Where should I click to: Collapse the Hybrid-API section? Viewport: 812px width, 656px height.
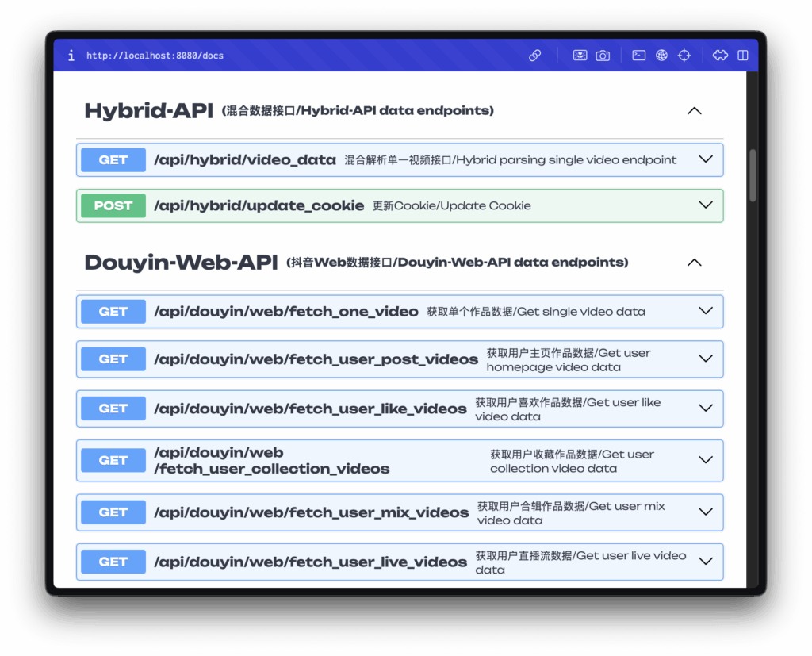(x=694, y=111)
